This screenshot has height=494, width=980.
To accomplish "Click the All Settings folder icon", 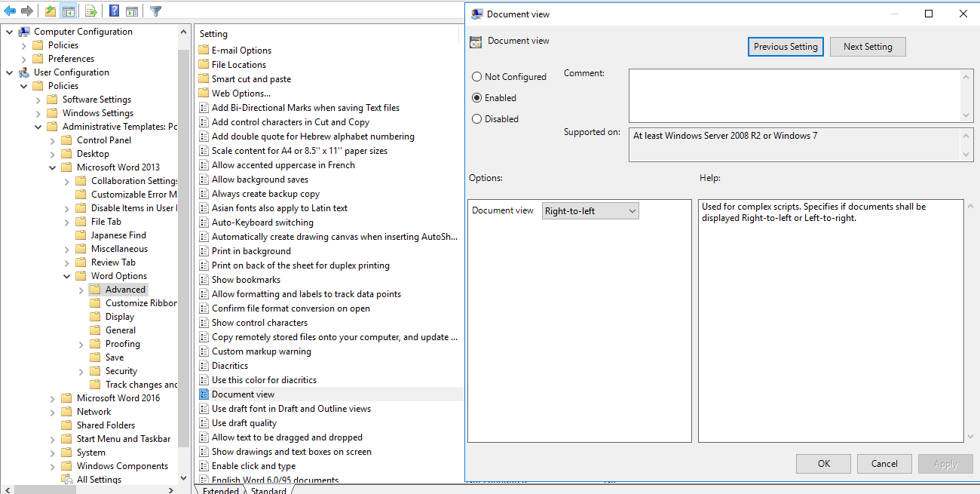I will pyautogui.click(x=66, y=480).
